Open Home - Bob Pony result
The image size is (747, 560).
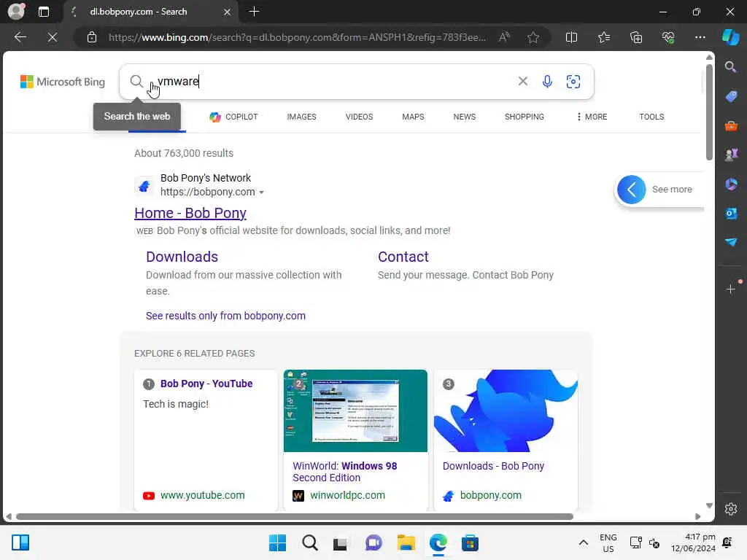point(190,213)
